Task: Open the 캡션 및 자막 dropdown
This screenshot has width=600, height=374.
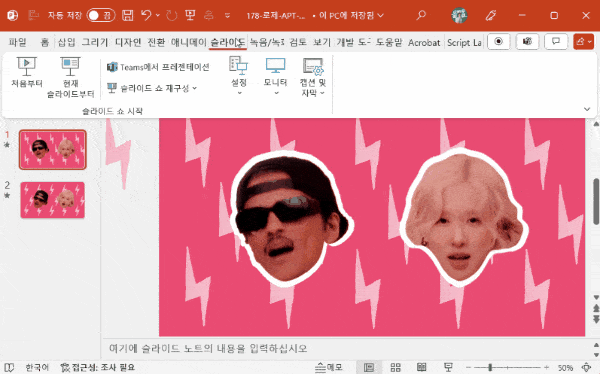Action: click(313, 77)
